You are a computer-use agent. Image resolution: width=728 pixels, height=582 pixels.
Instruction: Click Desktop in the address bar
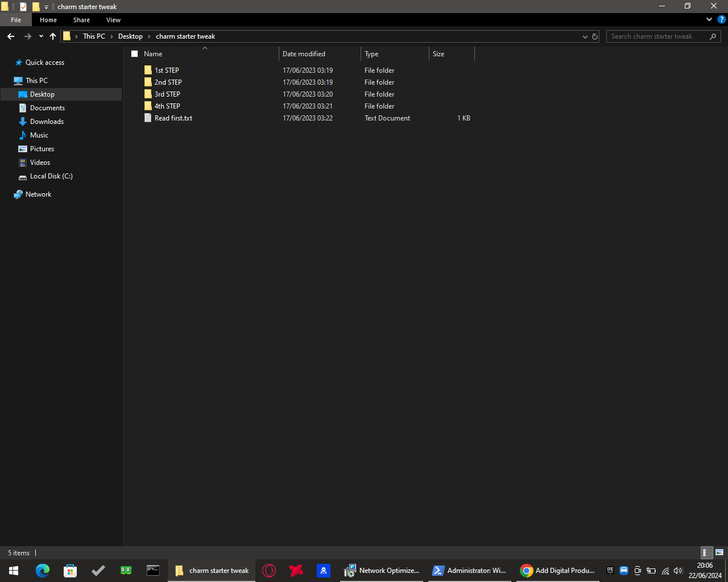click(130, 36)
